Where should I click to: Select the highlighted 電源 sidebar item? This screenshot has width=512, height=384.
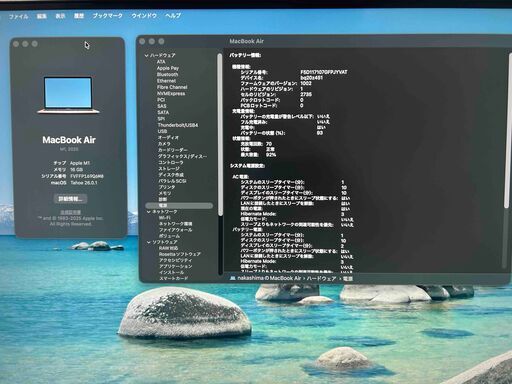click(x=179, y=206)
